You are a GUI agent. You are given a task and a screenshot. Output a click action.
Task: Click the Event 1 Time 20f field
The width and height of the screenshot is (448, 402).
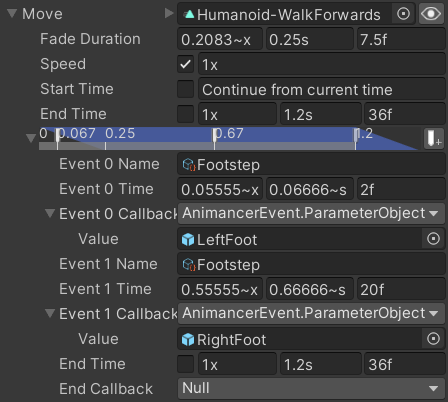pyautogui.click(x=401, y=289)
